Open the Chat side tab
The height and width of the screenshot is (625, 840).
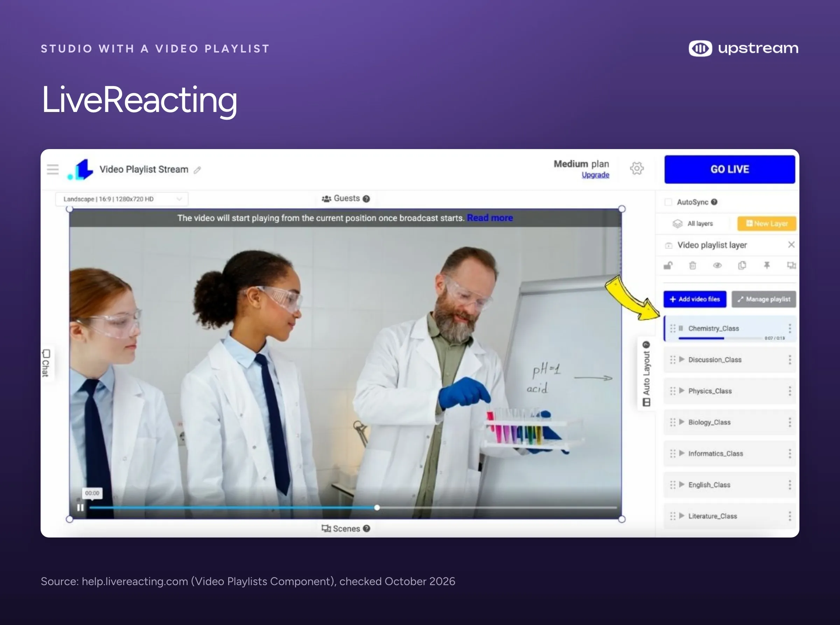point(46,363)
